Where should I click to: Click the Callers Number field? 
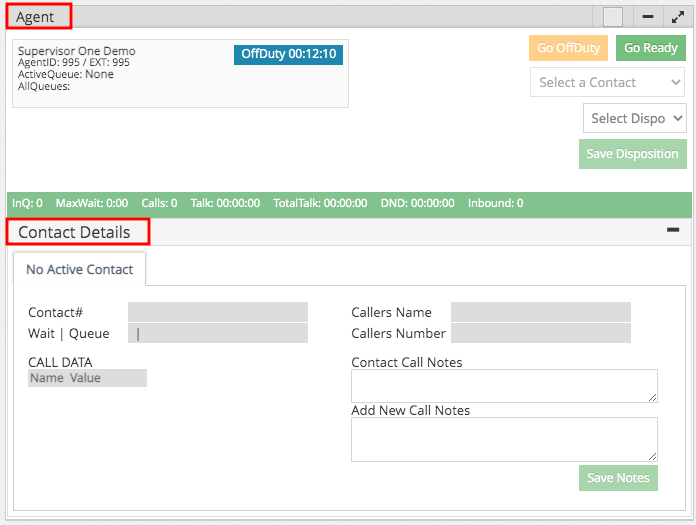(x=541, y=333)
